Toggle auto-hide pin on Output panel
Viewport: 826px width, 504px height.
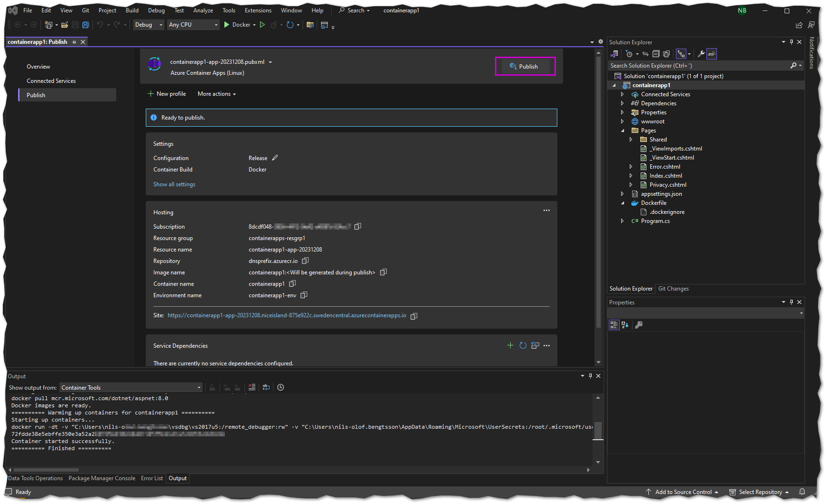(590, 376)
